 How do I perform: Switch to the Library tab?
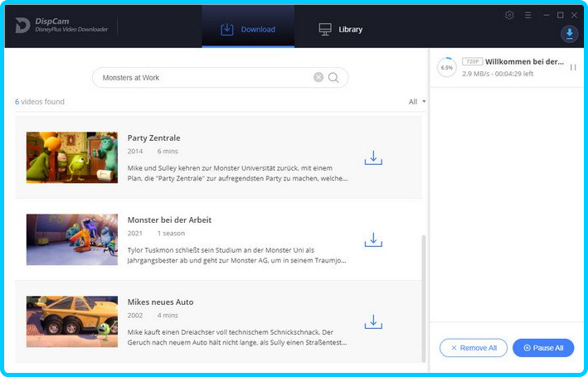(341, 29)
